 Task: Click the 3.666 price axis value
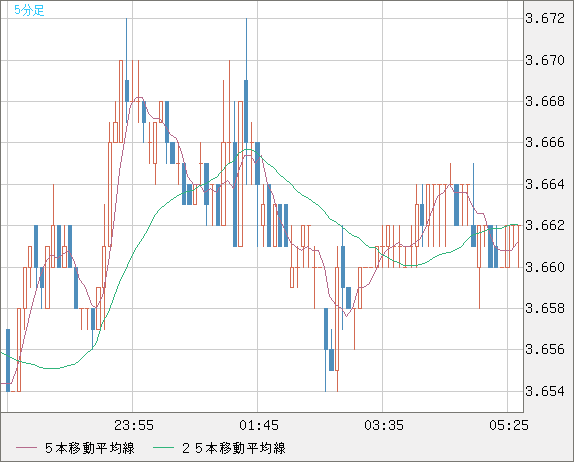545,142
